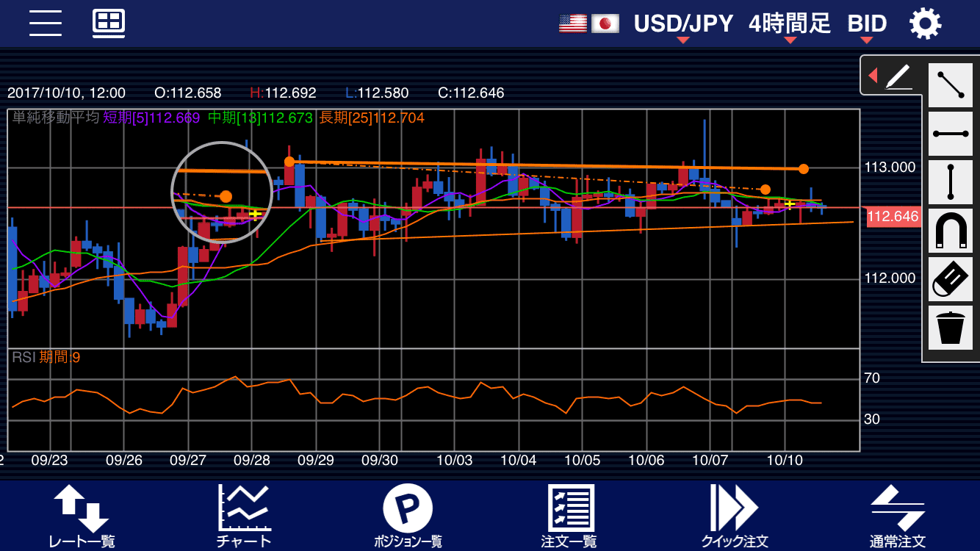Open 注文一覧 order list tab
980x551 pixels.
click(571, 516)
